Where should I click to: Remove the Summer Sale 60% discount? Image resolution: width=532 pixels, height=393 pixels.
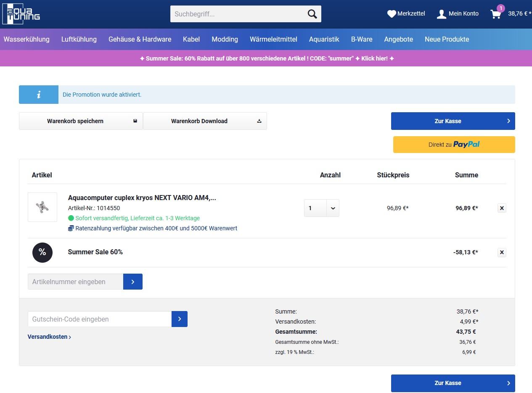click(502, 253)
